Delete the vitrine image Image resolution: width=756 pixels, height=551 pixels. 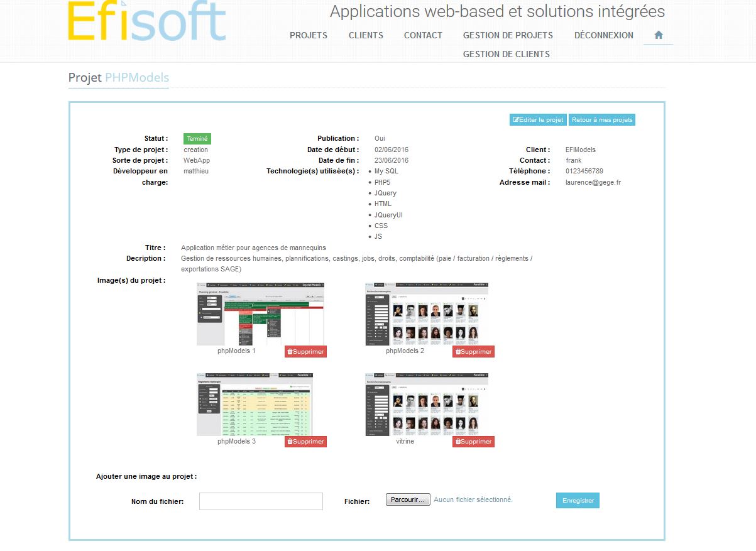pyautogui.click(x=473, y=442)
